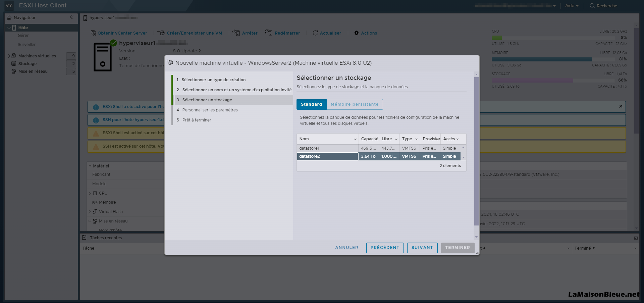Click the Virtual Flash lightning icon

coord(95,212)
